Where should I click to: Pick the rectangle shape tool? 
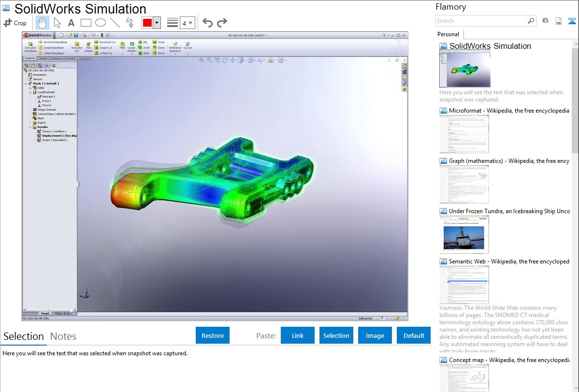pos(86,23)
